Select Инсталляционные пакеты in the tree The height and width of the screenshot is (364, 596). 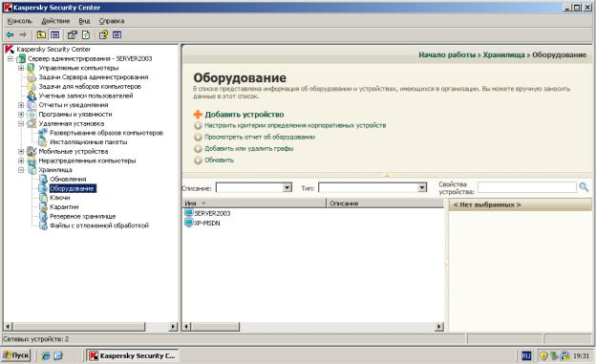pyautogui.click(x=89, y=141)
